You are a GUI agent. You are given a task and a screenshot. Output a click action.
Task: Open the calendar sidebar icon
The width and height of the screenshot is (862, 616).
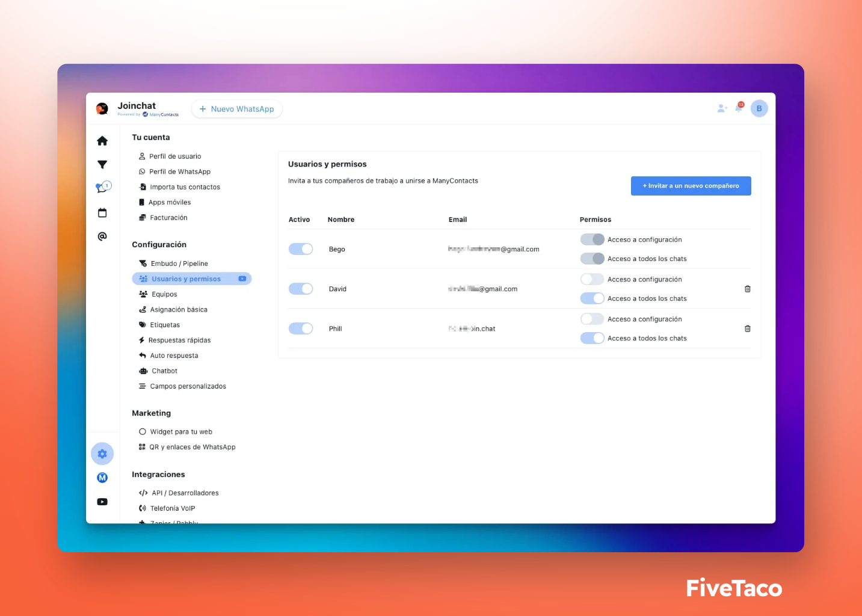coord(102,212)
